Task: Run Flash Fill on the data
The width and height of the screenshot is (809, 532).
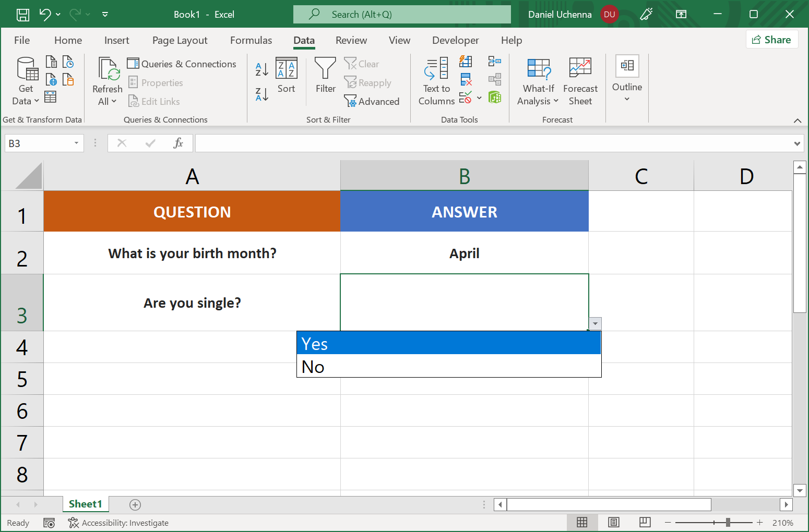Action: [x=466, y=61]
